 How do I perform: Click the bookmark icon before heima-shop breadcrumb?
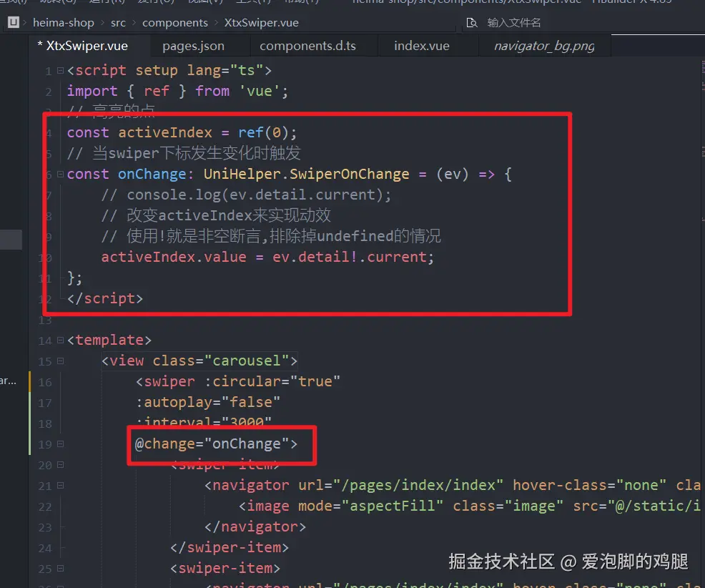14,22
